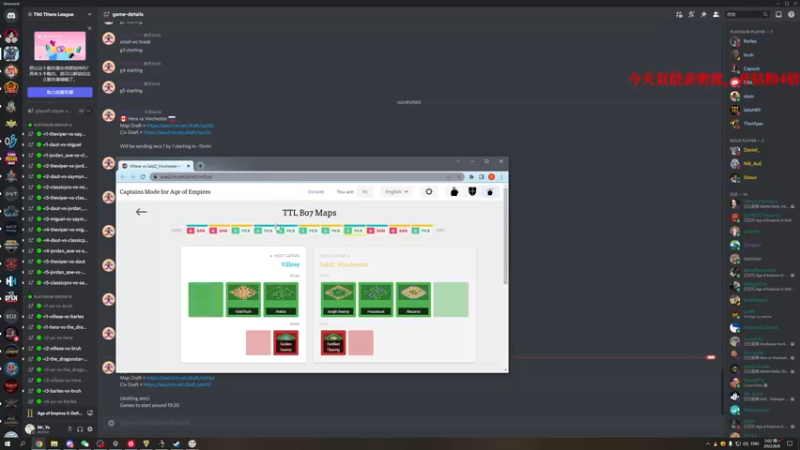Select the Atacama map pick
The width and height of the screenshot is (800, 450).
pos(413,299)
